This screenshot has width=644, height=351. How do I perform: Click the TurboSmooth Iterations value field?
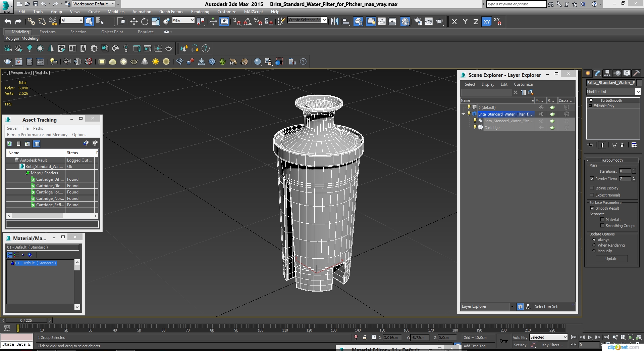625,171
